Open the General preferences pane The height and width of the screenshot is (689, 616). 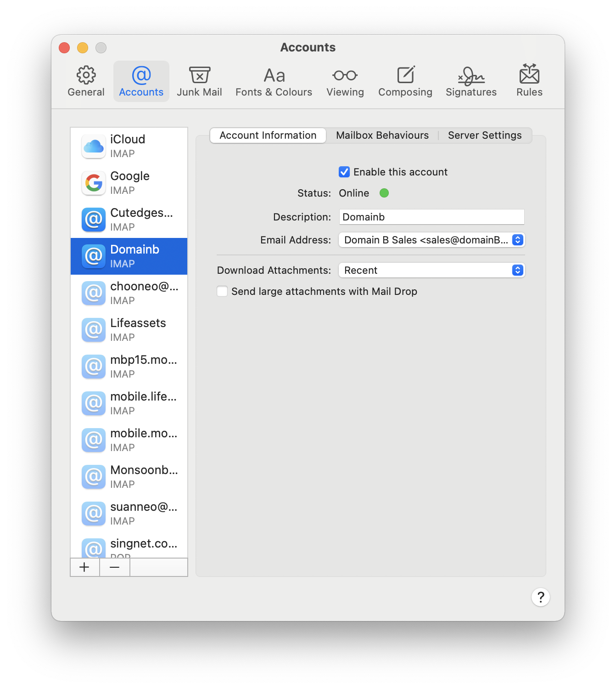[86, 81]
